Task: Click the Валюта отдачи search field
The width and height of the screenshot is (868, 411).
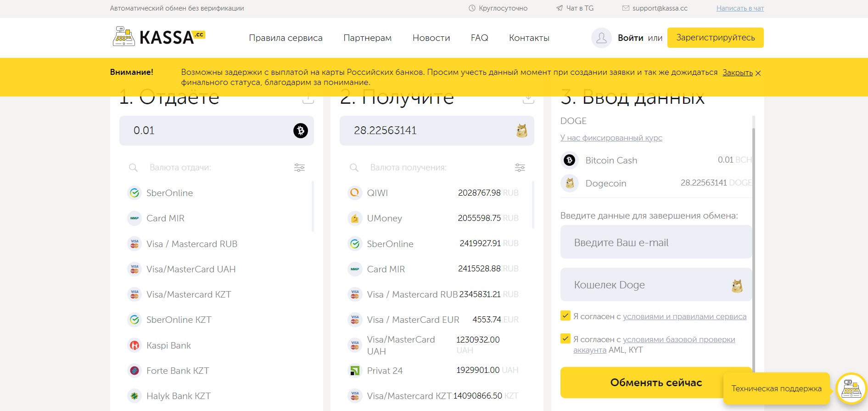Action: point(216,168)
